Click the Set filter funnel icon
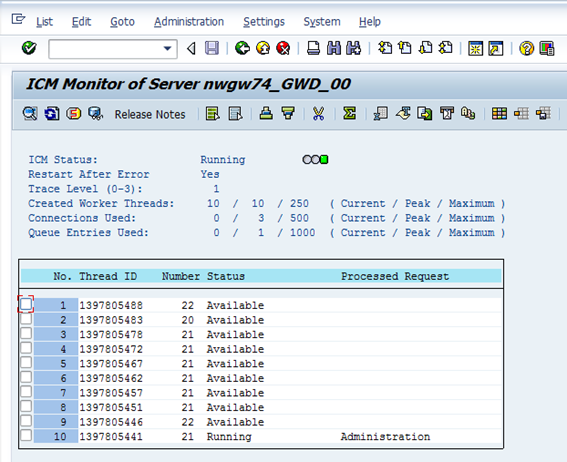567x462 pixels. pyautogui.click(x=288, y=114)
